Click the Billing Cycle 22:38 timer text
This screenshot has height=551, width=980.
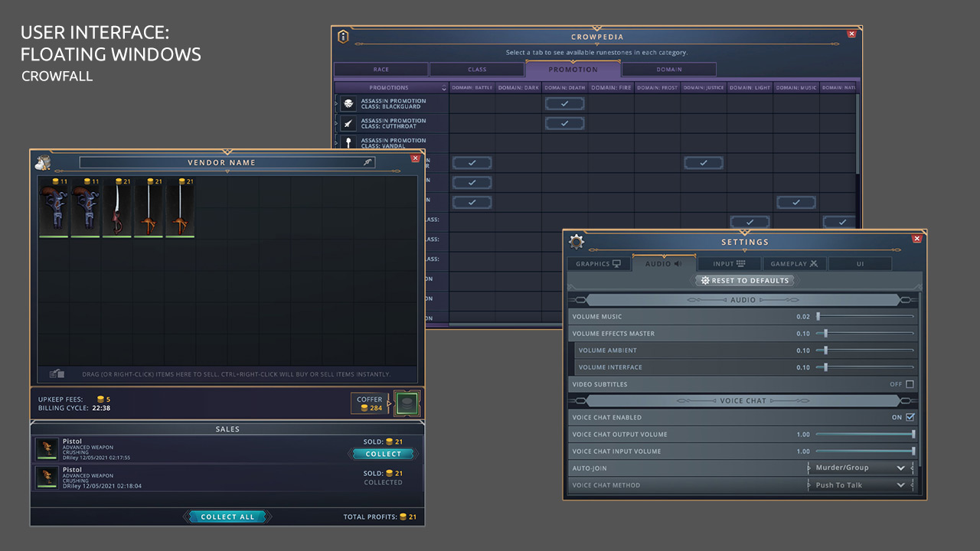[101, 408]
